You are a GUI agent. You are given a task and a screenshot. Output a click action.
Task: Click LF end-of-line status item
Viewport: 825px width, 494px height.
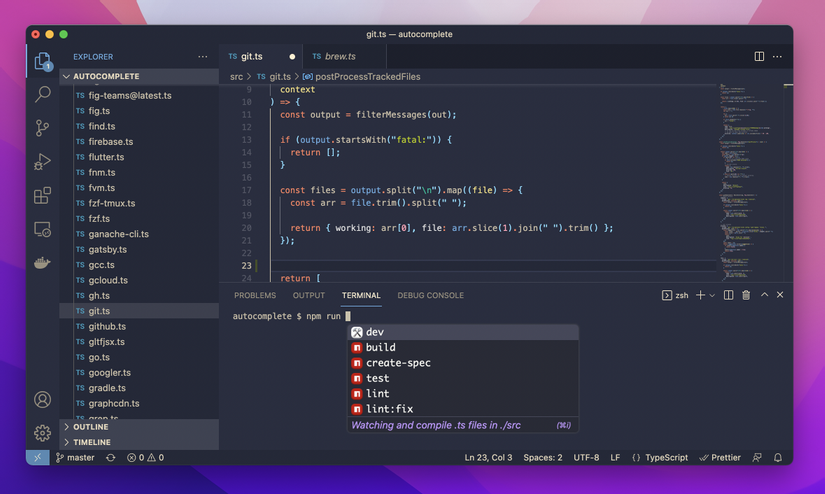(615, 458)
